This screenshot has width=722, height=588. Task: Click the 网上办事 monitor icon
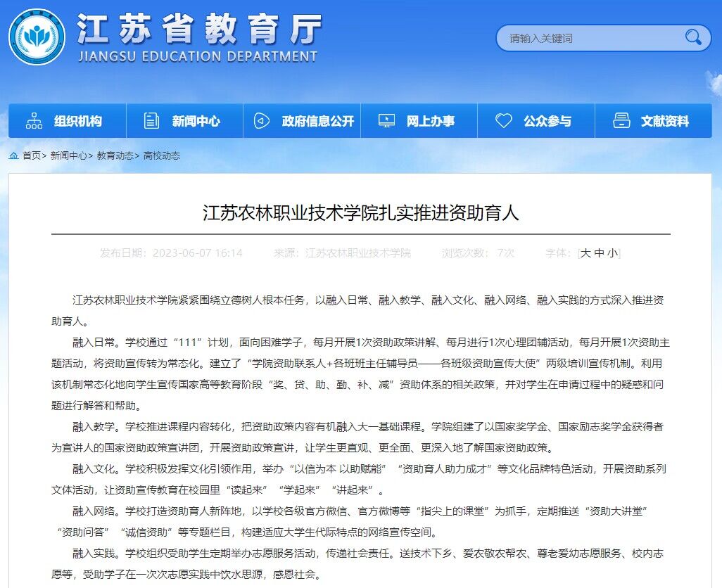[386, 121]
